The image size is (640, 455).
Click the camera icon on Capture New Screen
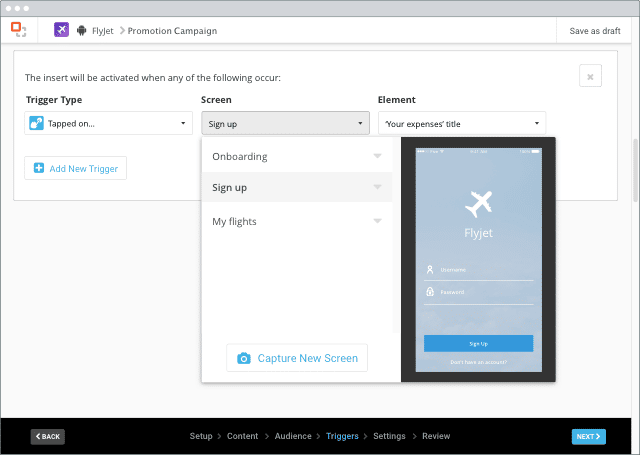click(244, 358)
